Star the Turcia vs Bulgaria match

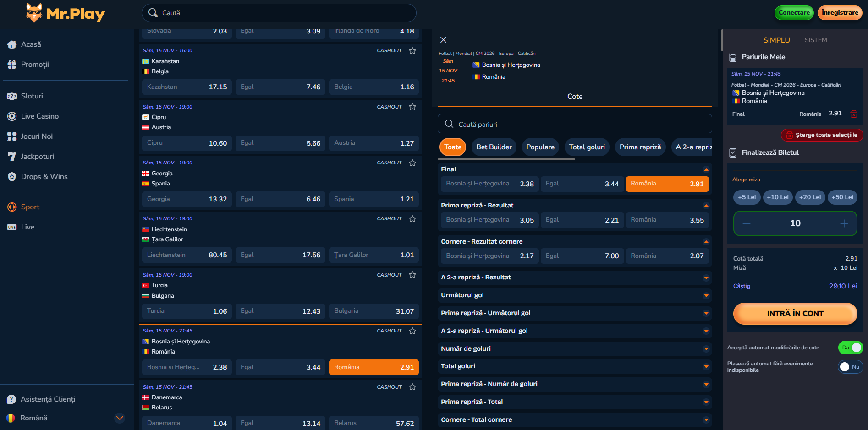(412, 275)
